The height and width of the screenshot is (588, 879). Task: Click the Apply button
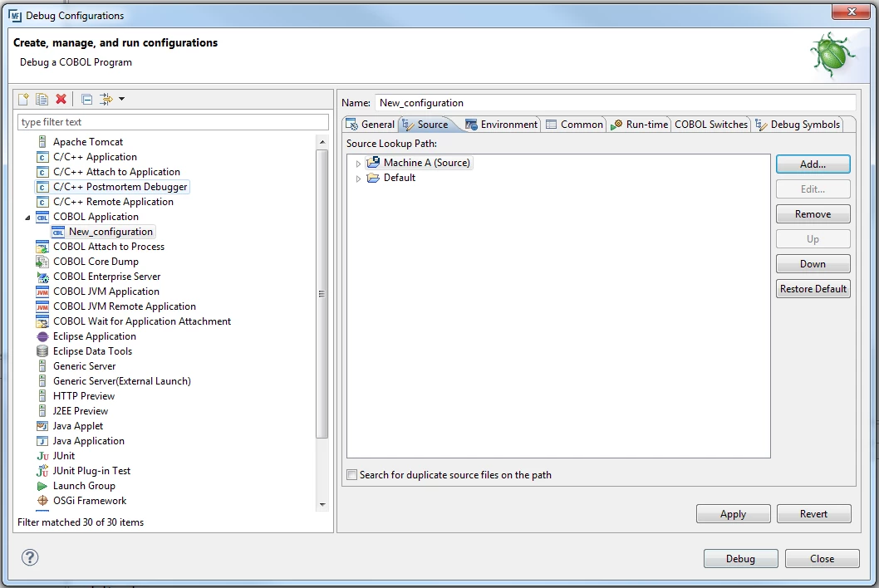pos(734,514)
